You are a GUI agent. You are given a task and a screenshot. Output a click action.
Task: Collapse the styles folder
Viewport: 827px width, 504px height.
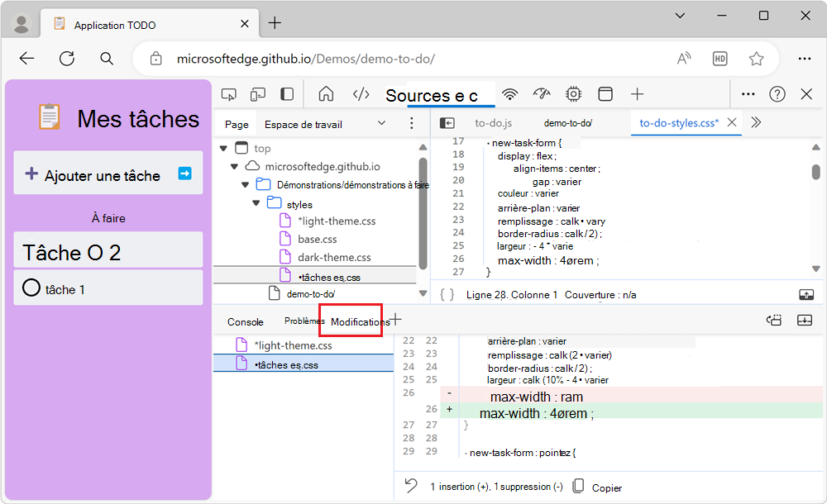point(256,203)
